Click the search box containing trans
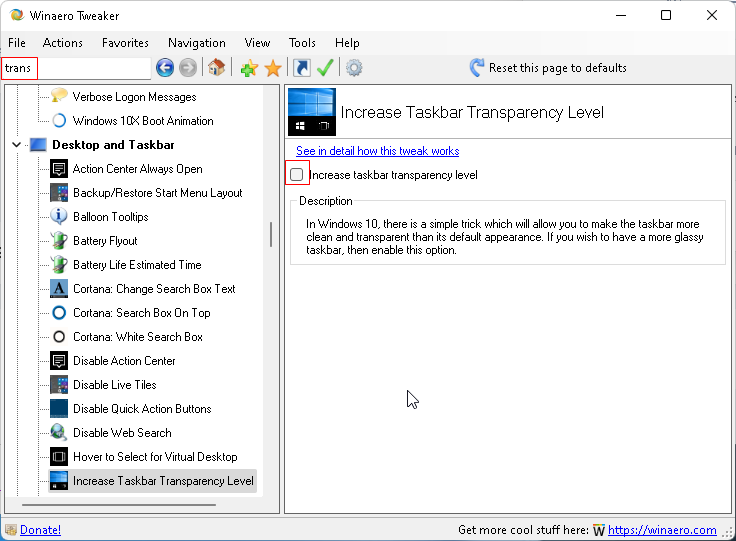The height and width of the screenshot is (541, 736). point(77,68)
